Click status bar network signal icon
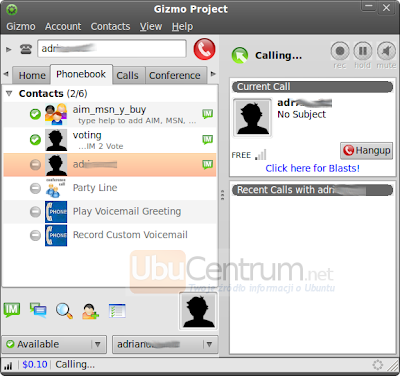 [x=8, y=366]
